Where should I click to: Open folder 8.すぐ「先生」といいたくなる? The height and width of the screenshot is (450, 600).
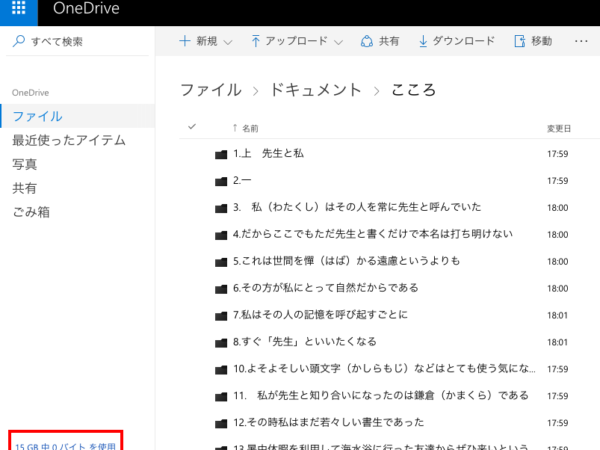305,342
